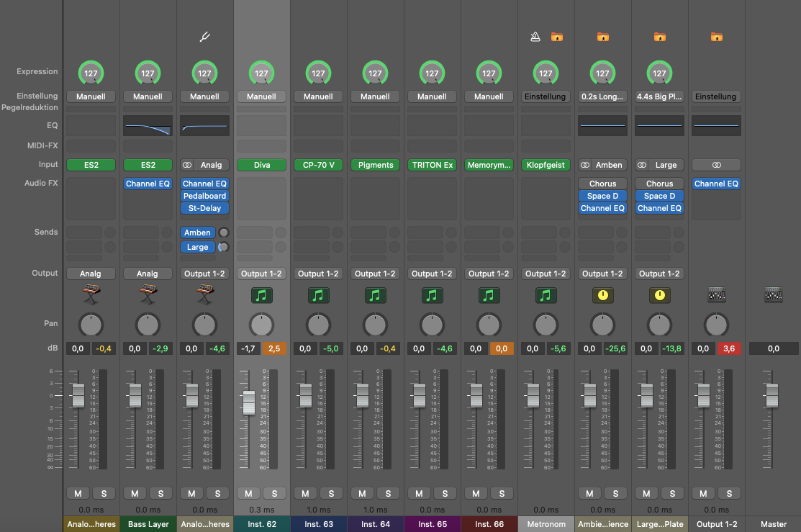This screenshot has height=532, width=801.
Task: Open the St-Delay audio effect
Action: [x=205, y=208]
